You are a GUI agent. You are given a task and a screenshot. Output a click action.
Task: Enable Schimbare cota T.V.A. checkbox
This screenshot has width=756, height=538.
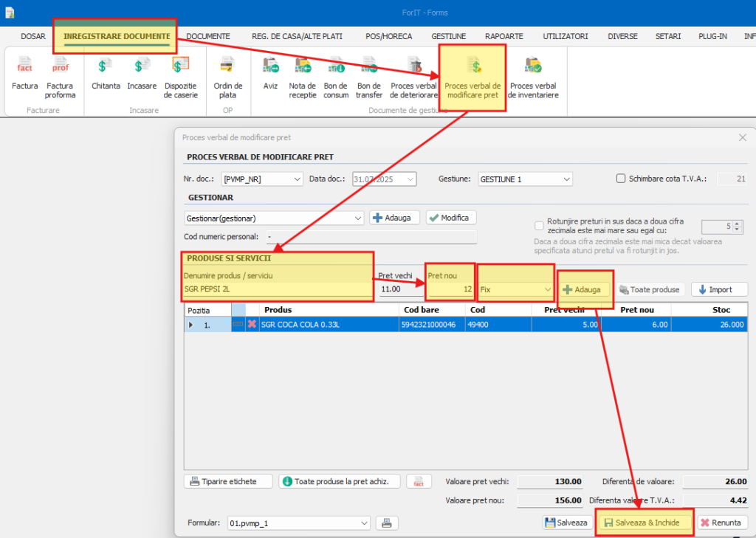click(x=621, y=179)
